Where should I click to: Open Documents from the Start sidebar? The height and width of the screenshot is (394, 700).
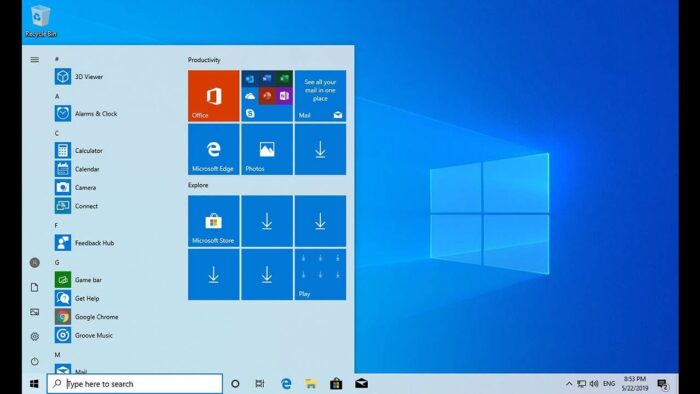[34, 287]
